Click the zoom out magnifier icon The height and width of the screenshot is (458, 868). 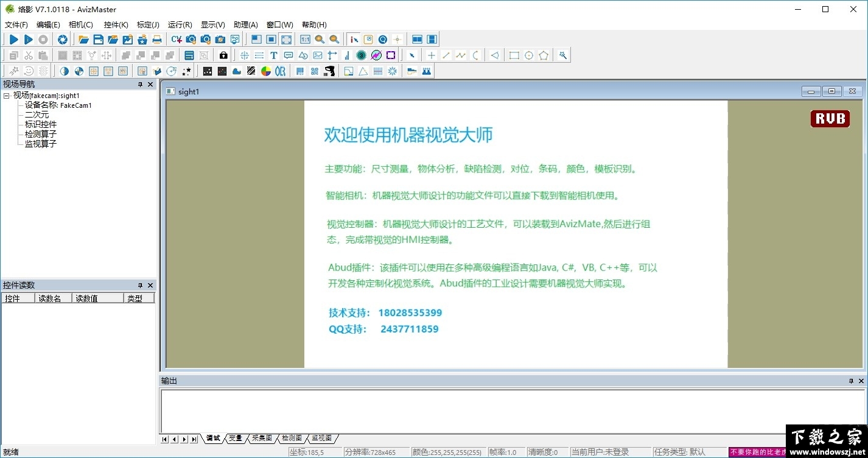(x=334, y=40)
